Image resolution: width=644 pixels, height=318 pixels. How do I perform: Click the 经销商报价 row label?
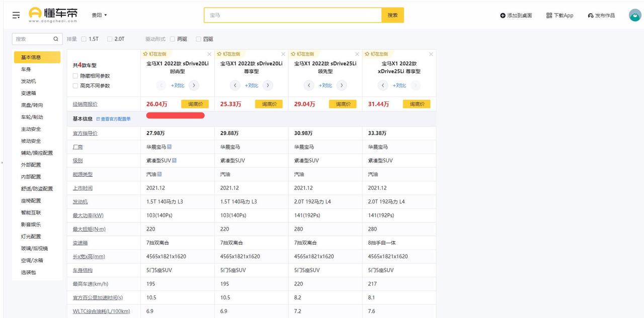pos(85,104)
